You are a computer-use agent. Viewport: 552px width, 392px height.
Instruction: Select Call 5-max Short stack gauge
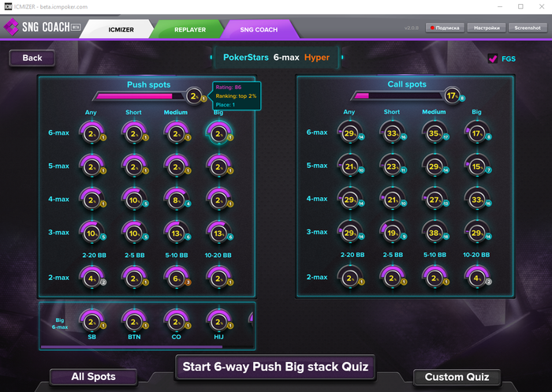393,166
